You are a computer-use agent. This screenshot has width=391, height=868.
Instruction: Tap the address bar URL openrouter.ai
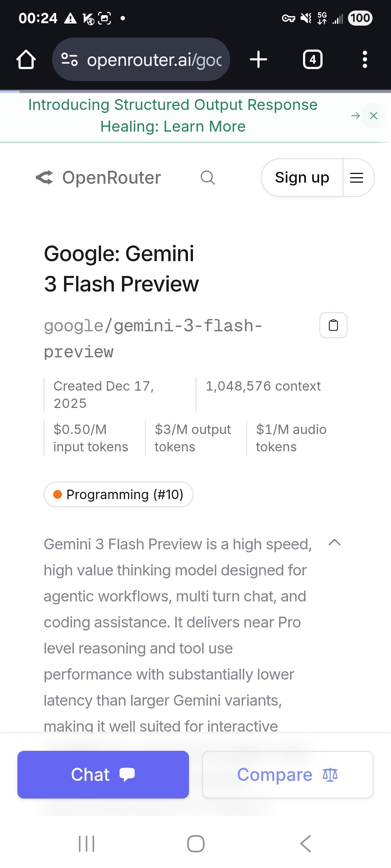pyautogui.click(x=155, y=59)
